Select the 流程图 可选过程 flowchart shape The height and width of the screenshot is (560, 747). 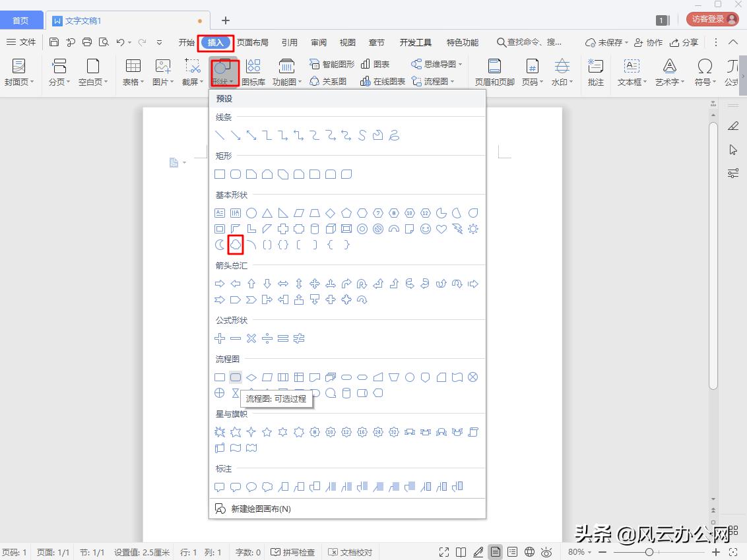pos(236,377)
